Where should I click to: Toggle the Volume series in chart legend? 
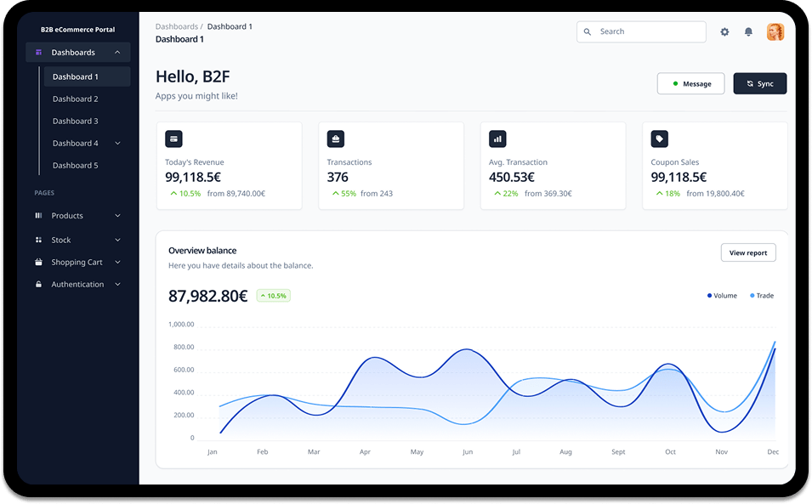(722, 296)
